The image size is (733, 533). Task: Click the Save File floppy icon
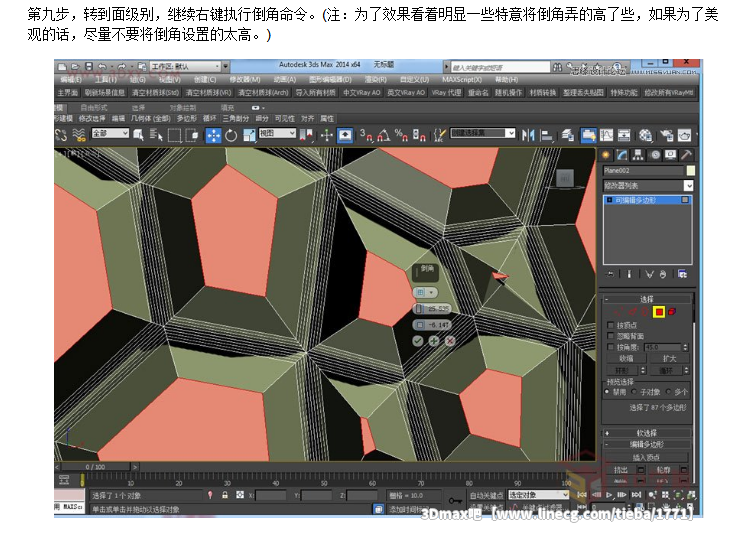(89, 66)
